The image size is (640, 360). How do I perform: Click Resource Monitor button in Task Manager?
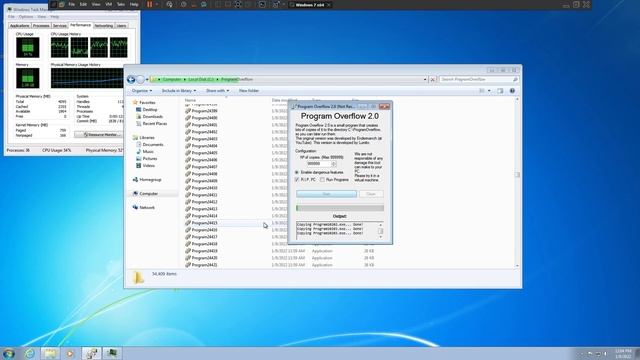coord(98,134)
